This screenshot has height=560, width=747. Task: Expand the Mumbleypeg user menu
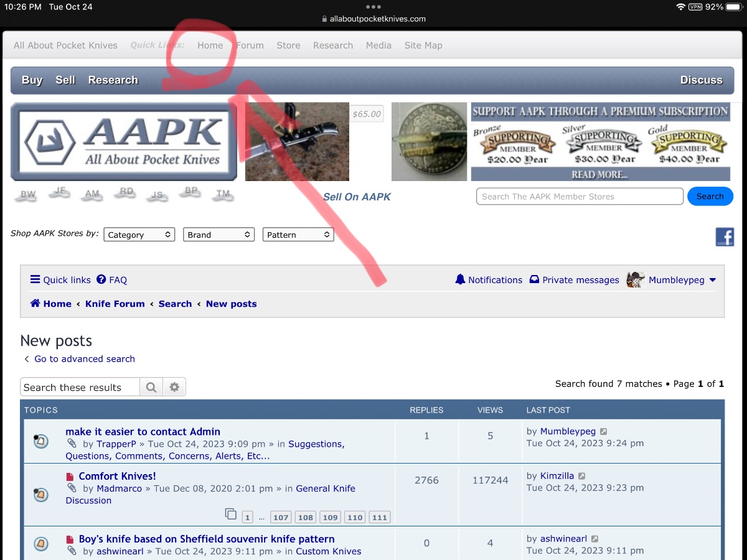point(682,280)
